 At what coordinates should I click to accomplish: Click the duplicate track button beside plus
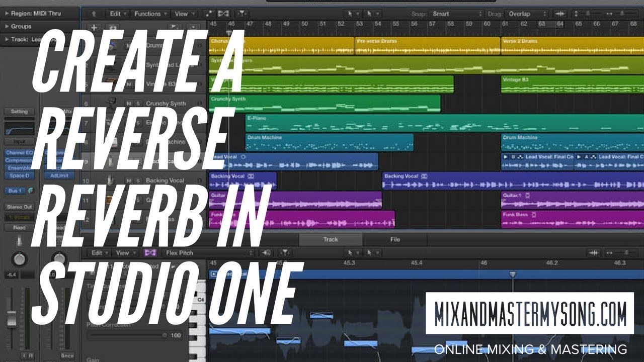click(113, 28)
